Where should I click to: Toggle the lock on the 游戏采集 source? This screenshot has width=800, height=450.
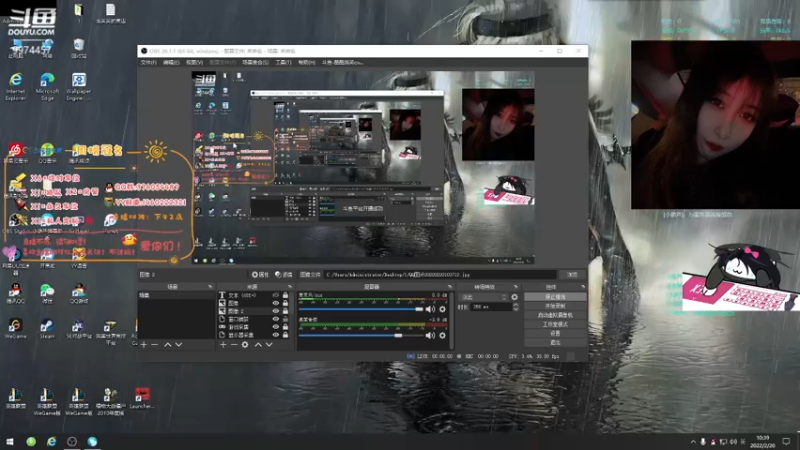[x=285, y=327]
